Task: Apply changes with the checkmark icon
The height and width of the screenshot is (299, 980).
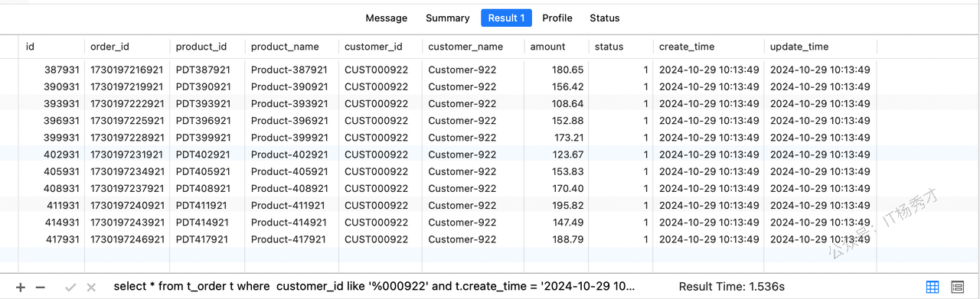Action: 70,287
